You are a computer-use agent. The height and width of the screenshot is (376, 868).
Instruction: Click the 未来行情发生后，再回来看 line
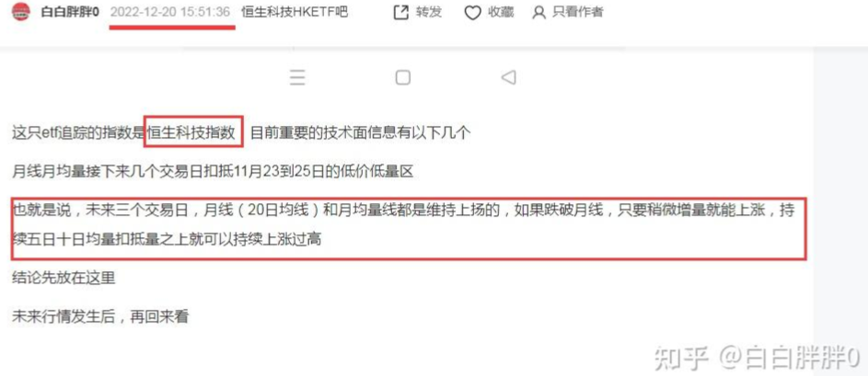(100, 317)
